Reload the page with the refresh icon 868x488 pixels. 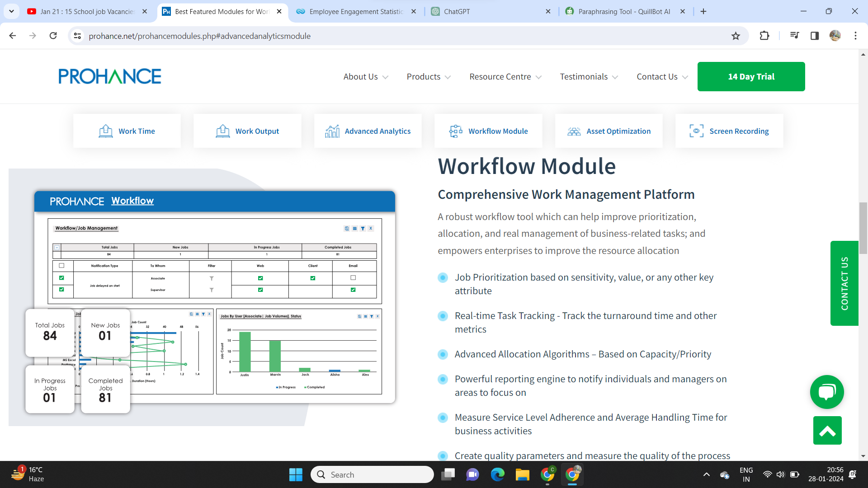click(53, 36)
